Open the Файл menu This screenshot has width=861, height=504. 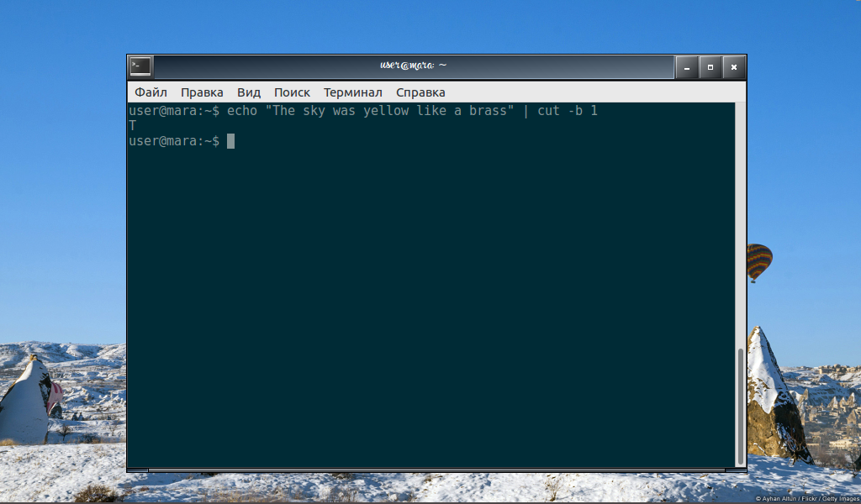pyautogui.click(x=151, y=92)
